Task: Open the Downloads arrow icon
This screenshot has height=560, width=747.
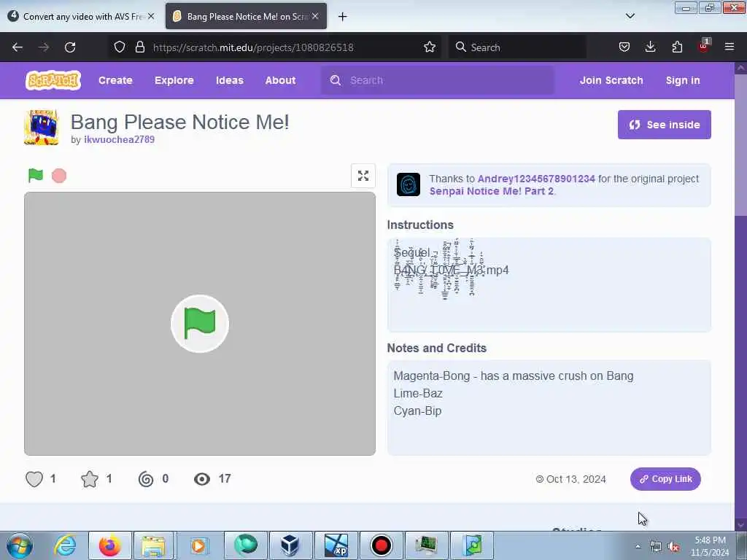Action: [650, 47]
